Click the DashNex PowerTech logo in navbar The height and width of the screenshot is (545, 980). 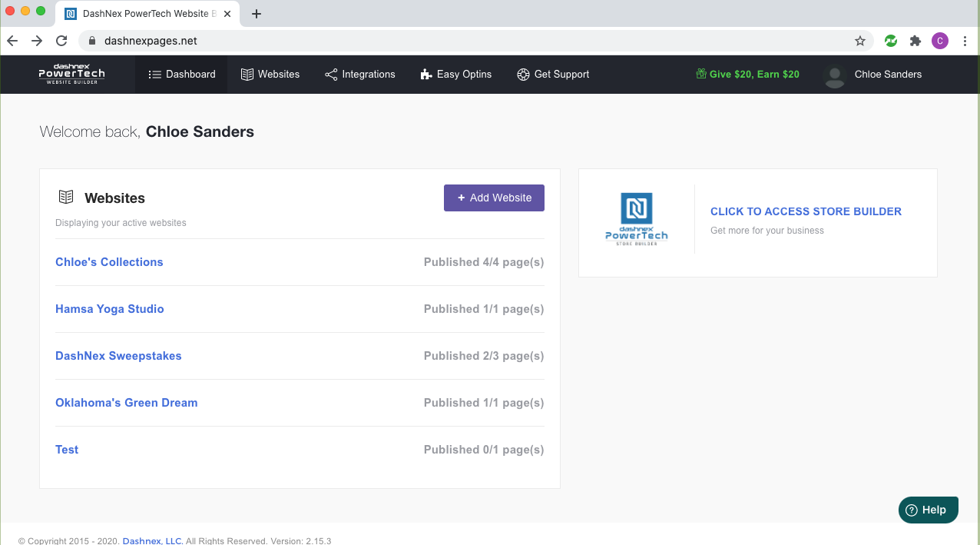pos(71,74)
